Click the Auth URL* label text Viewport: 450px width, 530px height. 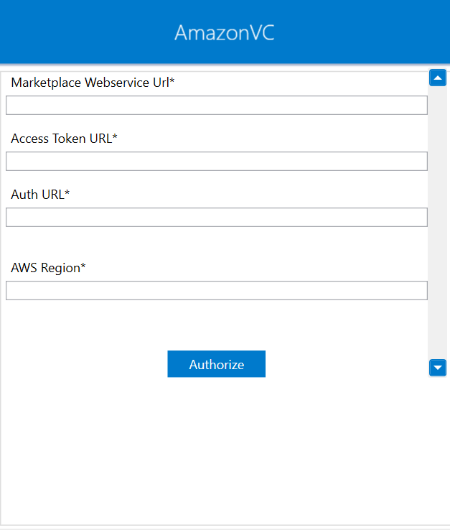pos(40,194)
